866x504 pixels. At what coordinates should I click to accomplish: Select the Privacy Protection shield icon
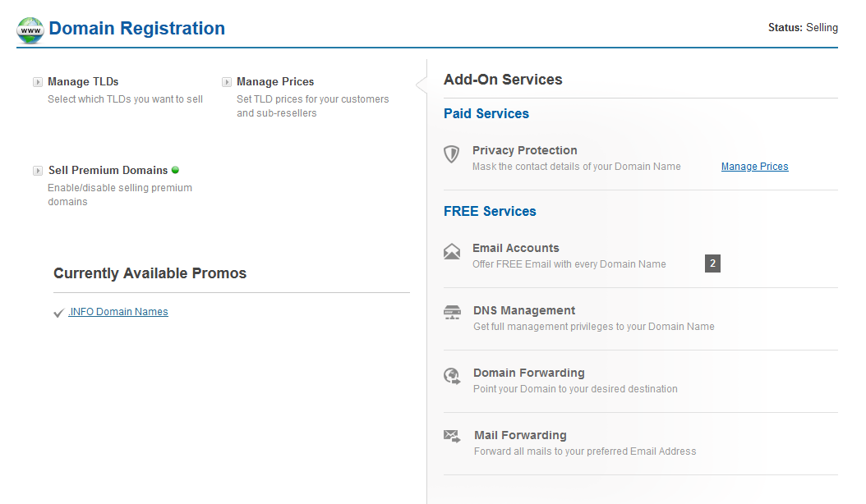click(452, 154)
